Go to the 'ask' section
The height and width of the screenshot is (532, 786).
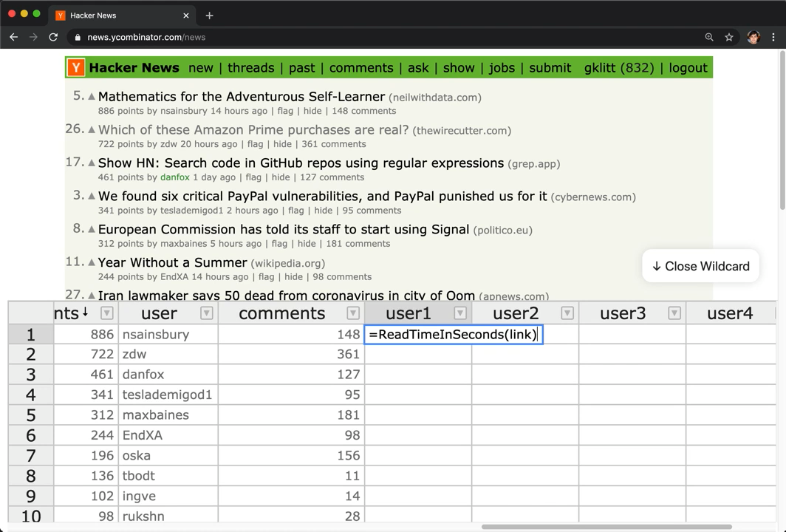(418, 68)
